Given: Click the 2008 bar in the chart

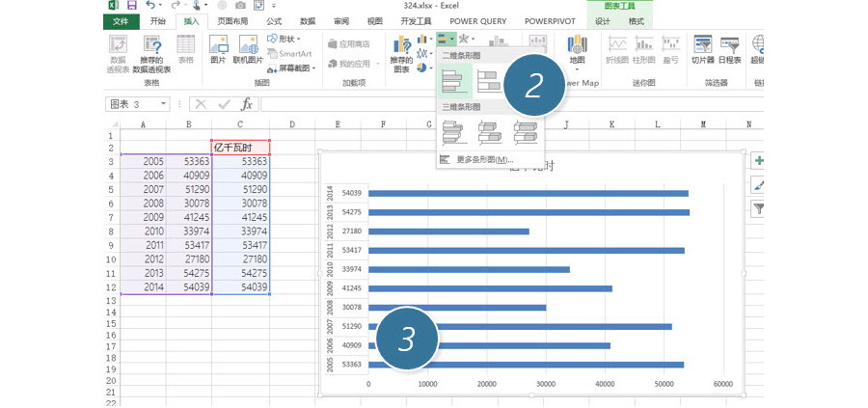Looking at the screenshot, I should coord(457,308).
